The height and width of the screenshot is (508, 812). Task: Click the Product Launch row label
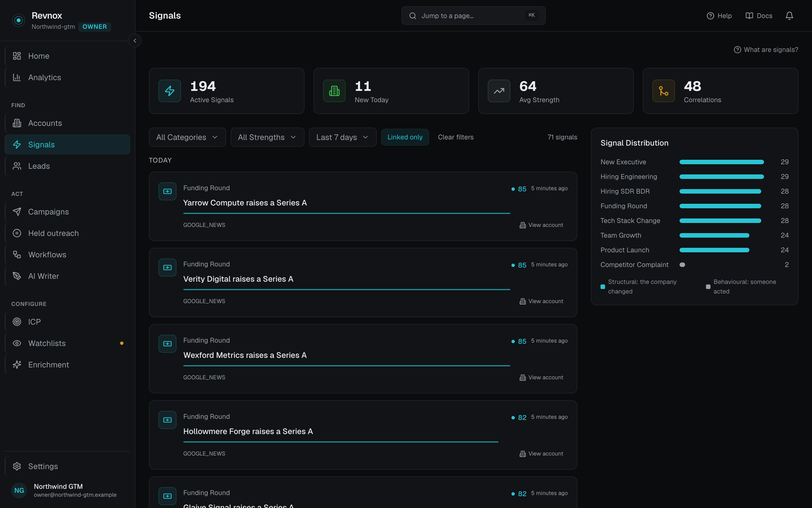625,250
